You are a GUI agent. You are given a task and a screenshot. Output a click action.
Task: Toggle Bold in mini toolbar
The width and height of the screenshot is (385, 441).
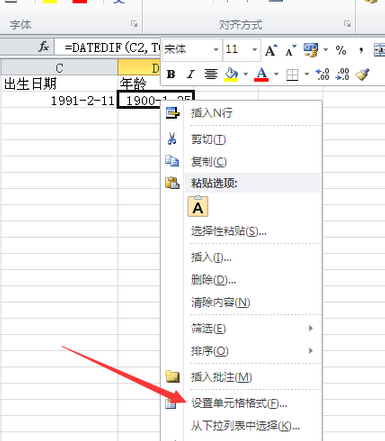coord(171,74)
